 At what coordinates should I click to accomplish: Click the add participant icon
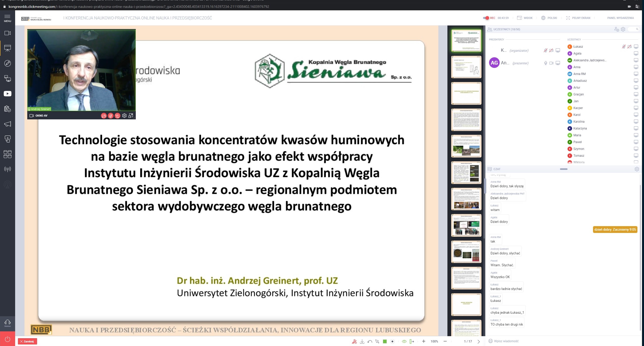pyautogui.click(x=616, y=29)
